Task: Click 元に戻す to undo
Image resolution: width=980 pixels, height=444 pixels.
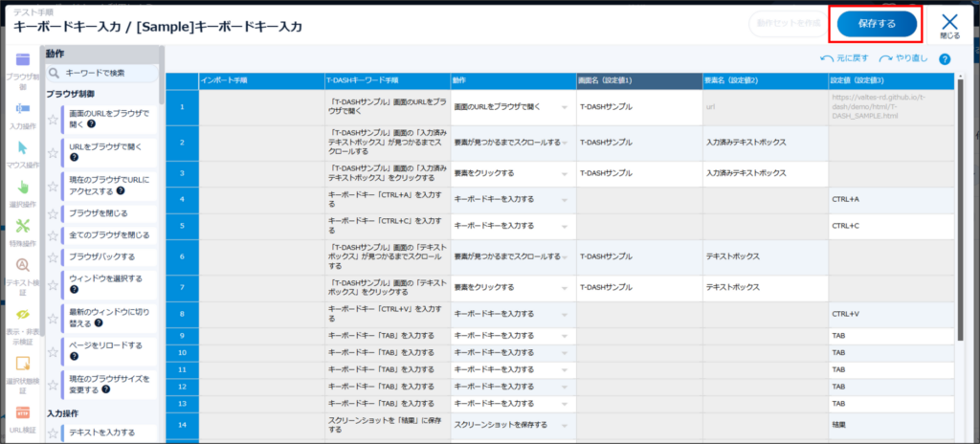Action: click(847, 58)
